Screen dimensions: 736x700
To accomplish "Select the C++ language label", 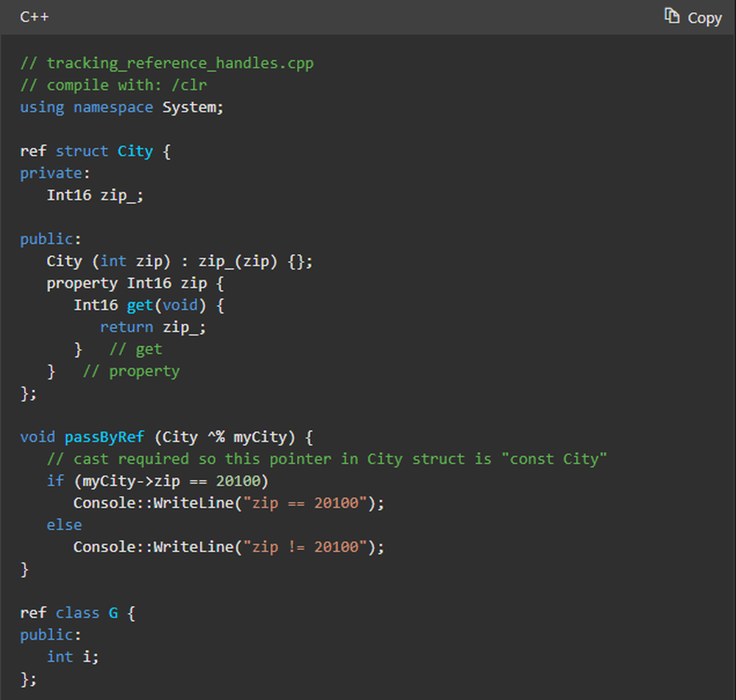I will (34, 16).
